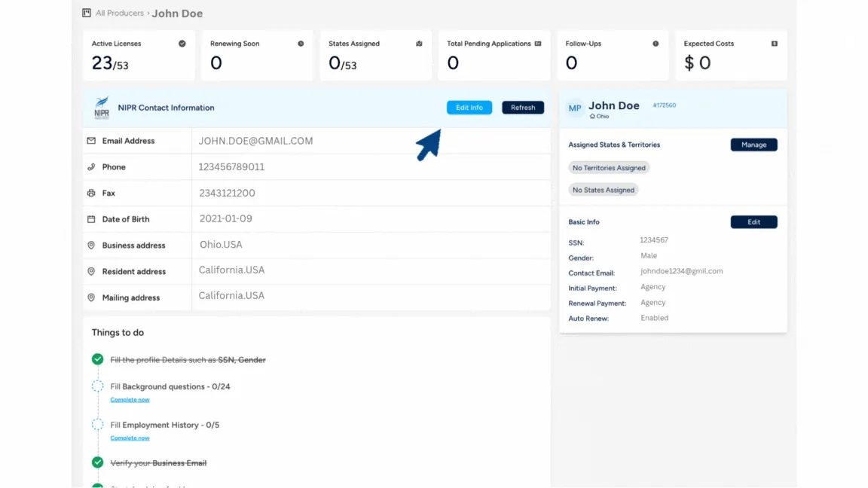Click the MP avatar for John Doe
Image resolution: width=868 pixels, height=488 pixels.
tap(575, 108)
